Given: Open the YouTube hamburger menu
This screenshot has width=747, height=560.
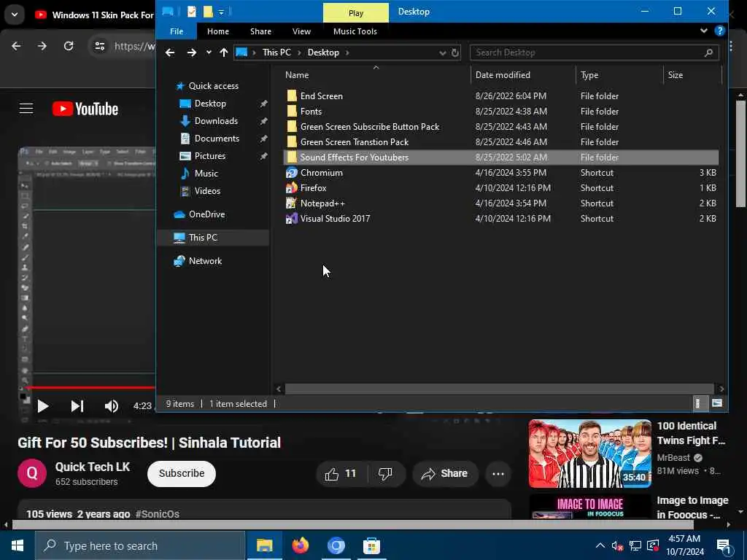Looking at the screenshot, I should coord(26,109).
